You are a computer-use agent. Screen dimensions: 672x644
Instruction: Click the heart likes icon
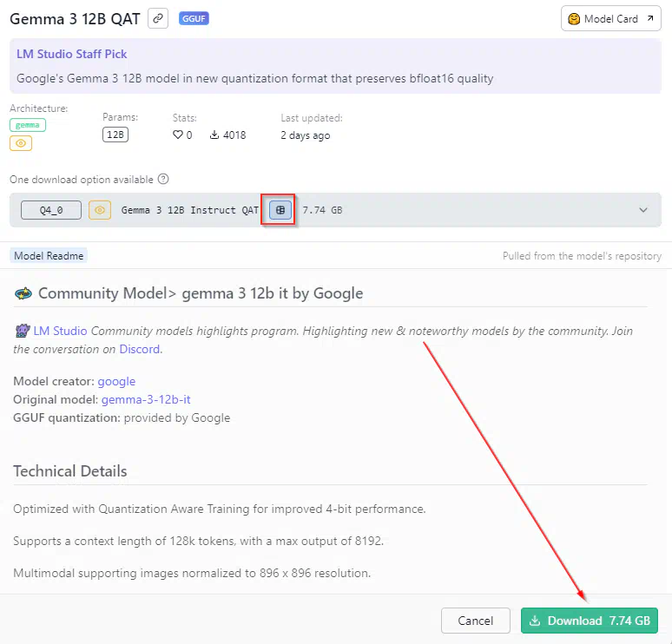click(177, 135)
